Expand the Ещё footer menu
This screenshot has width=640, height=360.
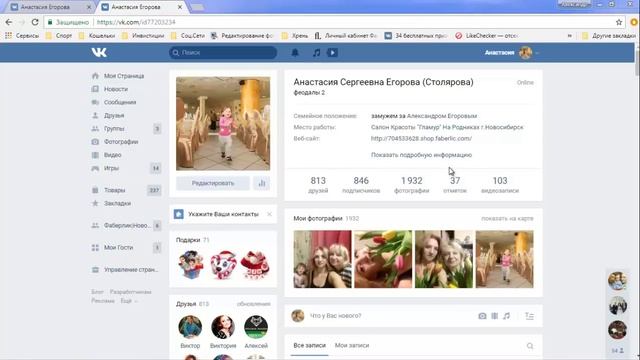coord(129,301)
